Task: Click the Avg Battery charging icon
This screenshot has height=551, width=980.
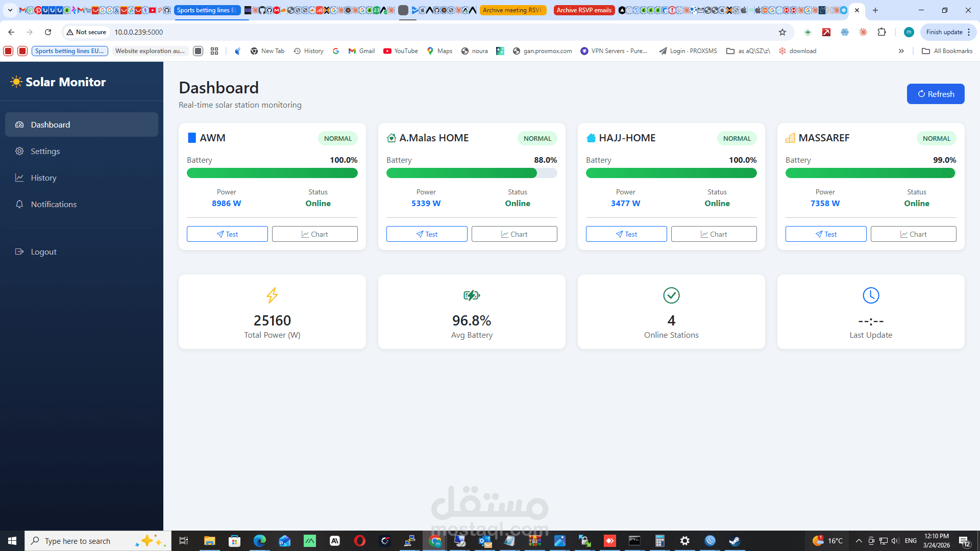Action: click(x=472, y=295)
